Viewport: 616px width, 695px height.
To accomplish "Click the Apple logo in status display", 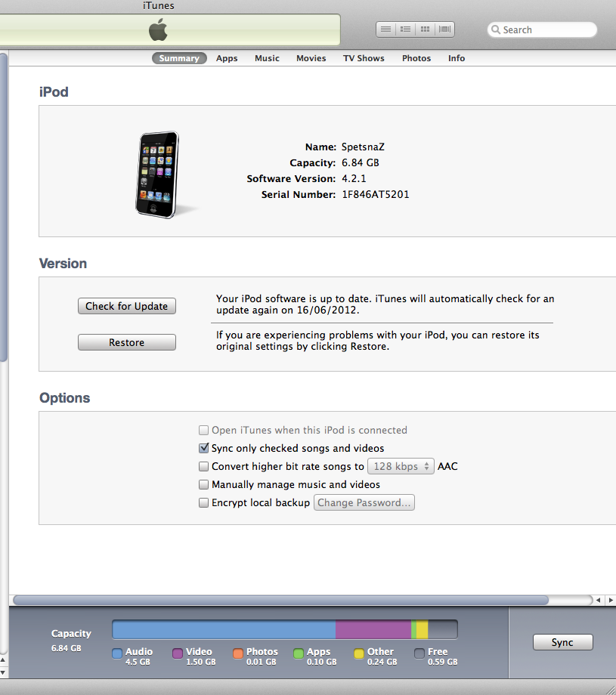I will click(x=158, y=29).
